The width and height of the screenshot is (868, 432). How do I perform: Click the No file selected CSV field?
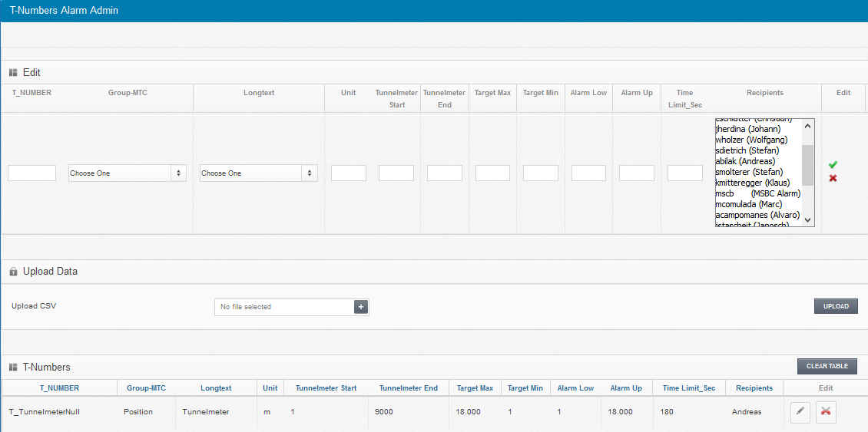tap(283, 307)
